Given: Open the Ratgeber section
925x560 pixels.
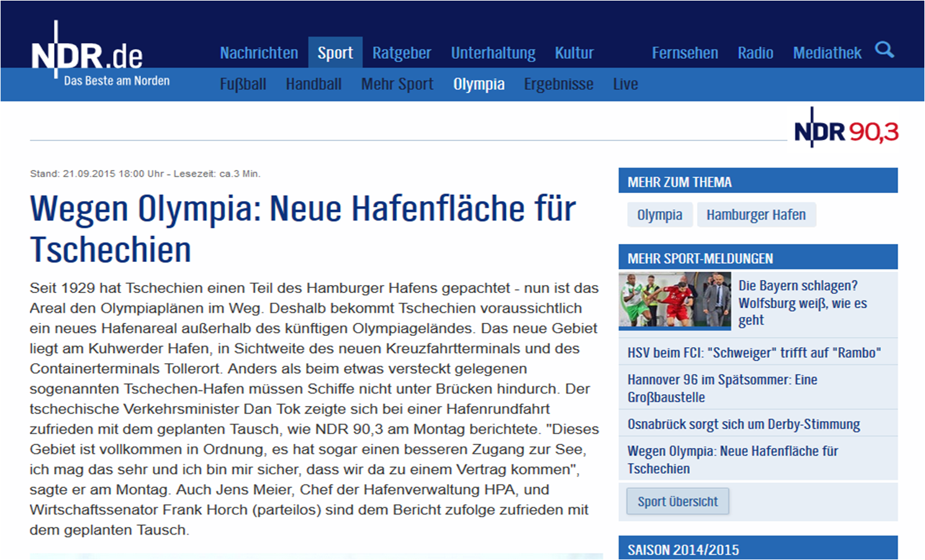Looking at the screenshot, I should click(x=402, y=53).
